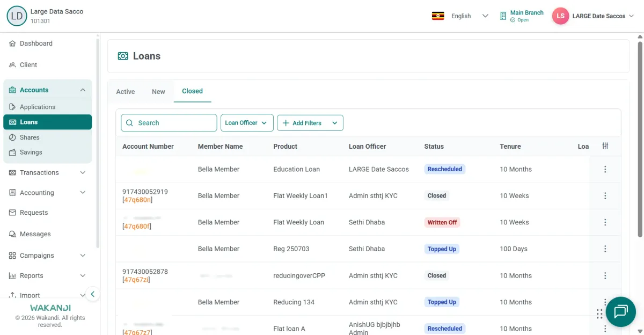Open row actions for Flat Weekly Loan1
The height and width of the screenshot is (335, 644).
pos(605,196)
